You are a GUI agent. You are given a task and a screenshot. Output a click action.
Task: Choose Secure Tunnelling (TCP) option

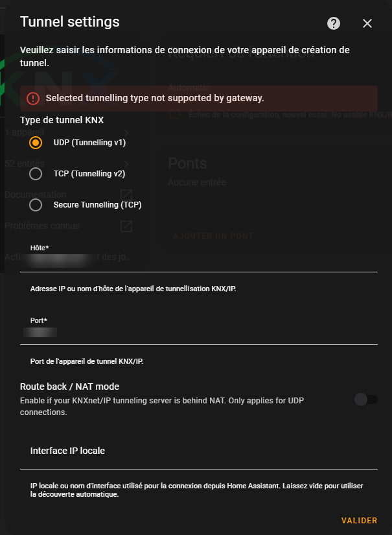click(x=36, y=205)
